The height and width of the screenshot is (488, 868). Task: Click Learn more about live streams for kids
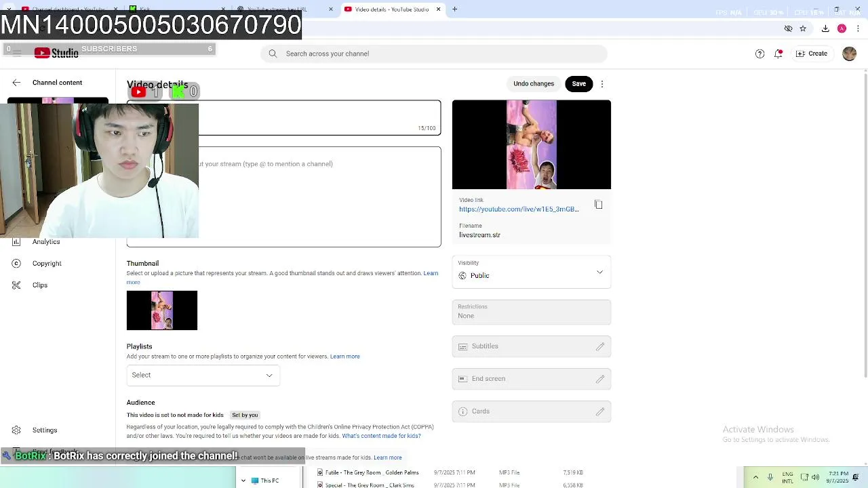tap(388, 458)
